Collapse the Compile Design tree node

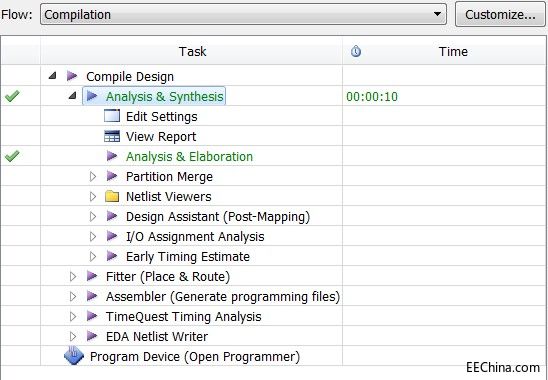point(52,75)
